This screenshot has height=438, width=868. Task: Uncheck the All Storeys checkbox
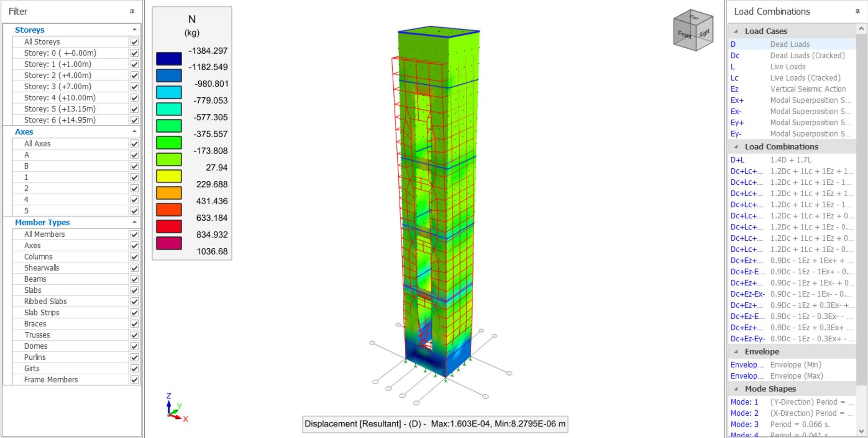(134, 42)
